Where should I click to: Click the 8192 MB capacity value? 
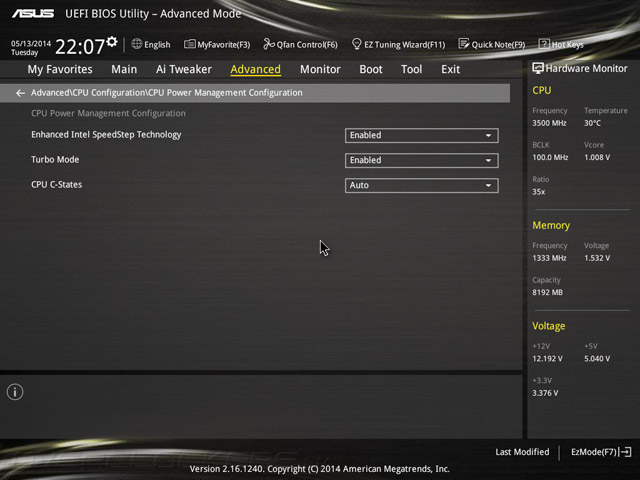point(547,292)
